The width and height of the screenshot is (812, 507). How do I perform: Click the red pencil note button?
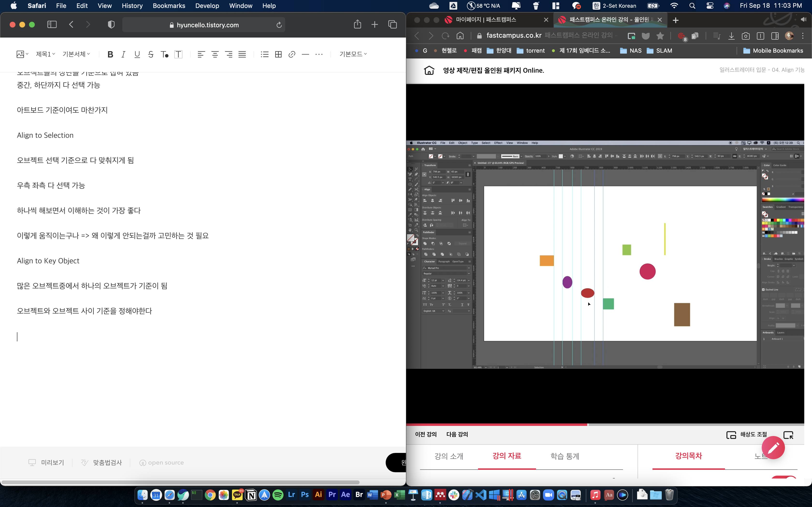[773, 447]
